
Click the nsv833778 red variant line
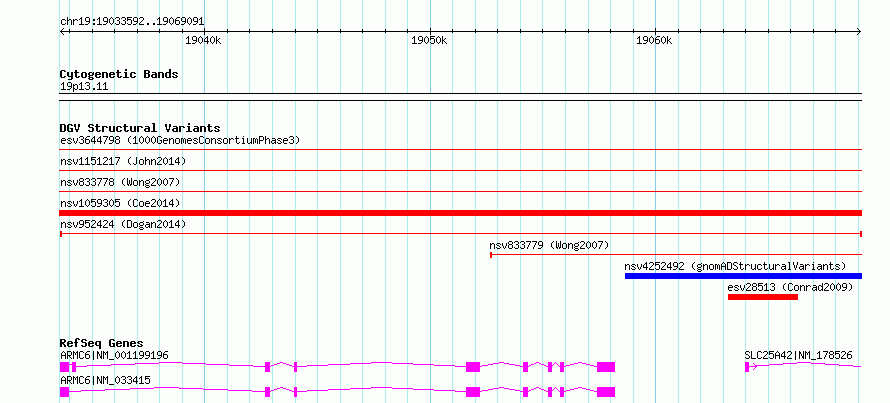pos(460,191)
